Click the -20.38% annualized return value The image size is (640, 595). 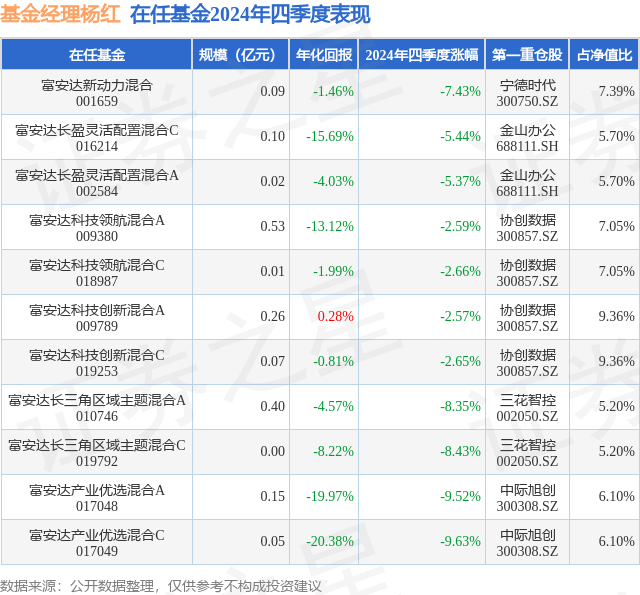click(x=330, y=541)
